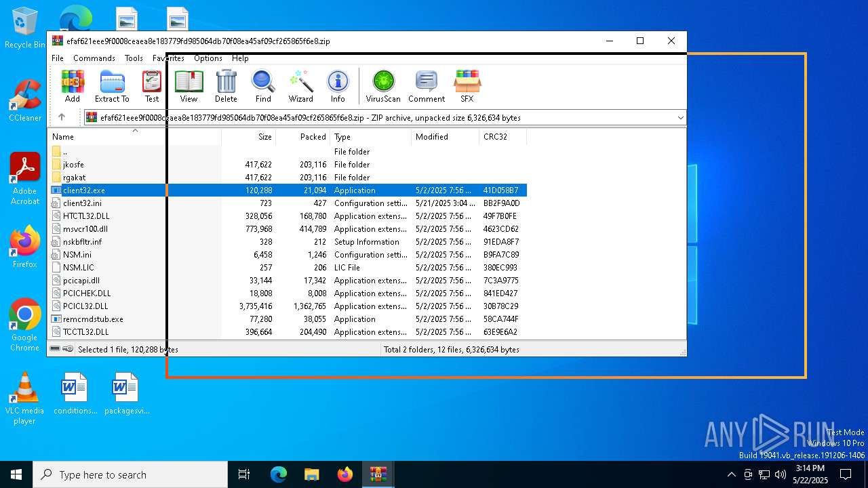Select client32.exe file row
The image size is (868, 488).
pos(288,190)
